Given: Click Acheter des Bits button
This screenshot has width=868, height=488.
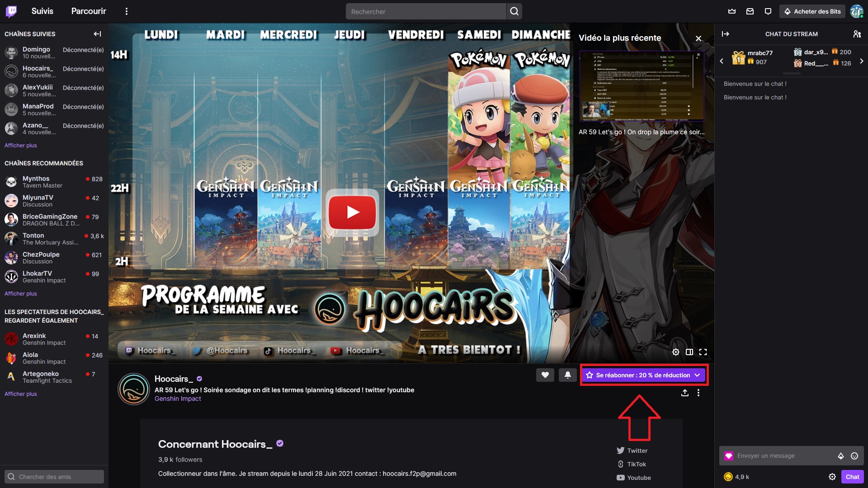Looking at the screenshot, I should pos(813,11).
